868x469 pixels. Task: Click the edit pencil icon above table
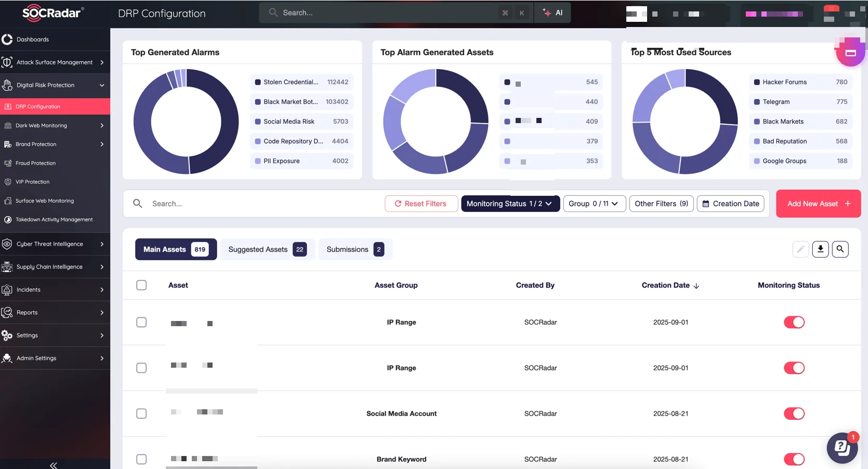click(x=801, y=249)
